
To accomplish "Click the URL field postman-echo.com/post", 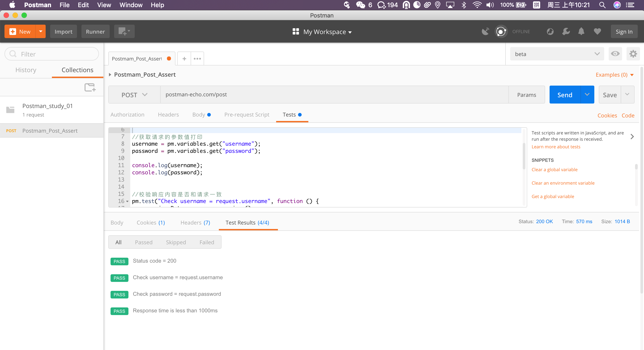I will (x=334, y=95).
